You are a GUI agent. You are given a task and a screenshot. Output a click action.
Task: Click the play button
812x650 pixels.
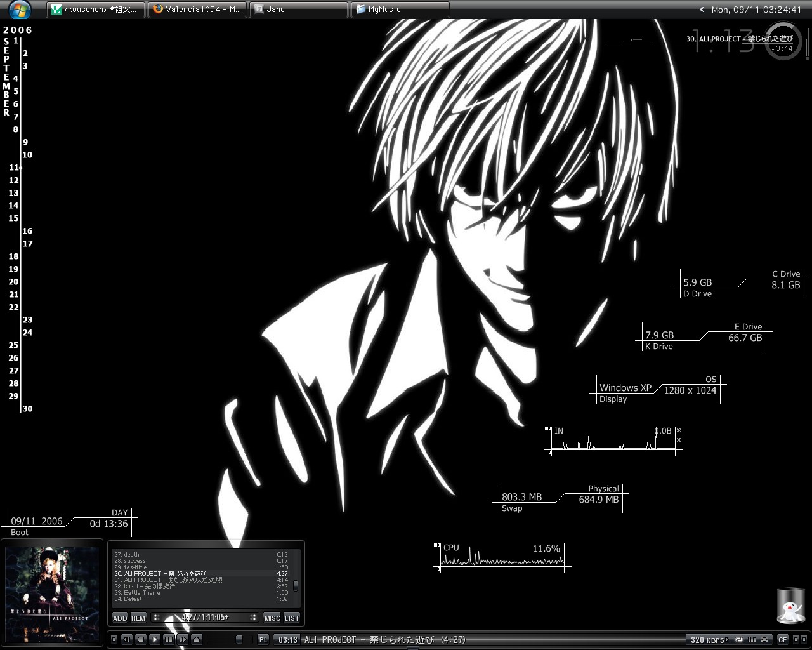coord(155,640)
